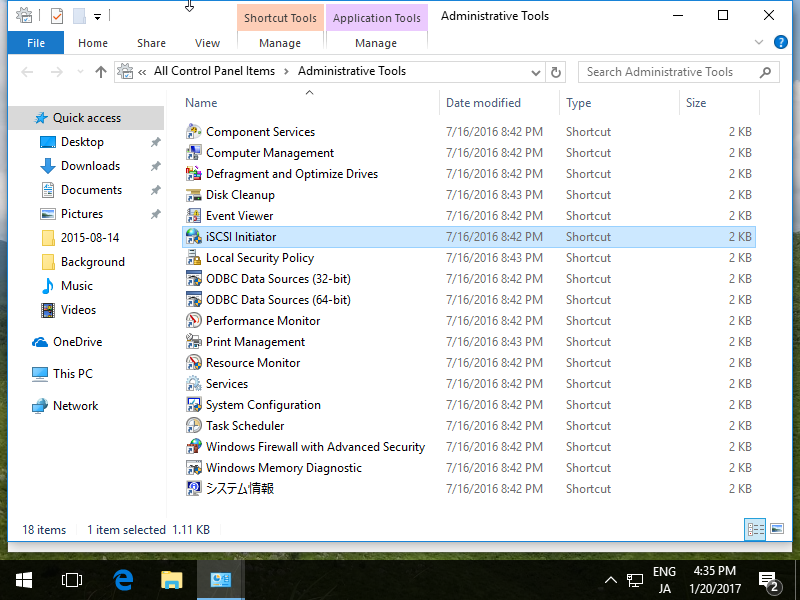Select the Print Management icon

[193, 341]
